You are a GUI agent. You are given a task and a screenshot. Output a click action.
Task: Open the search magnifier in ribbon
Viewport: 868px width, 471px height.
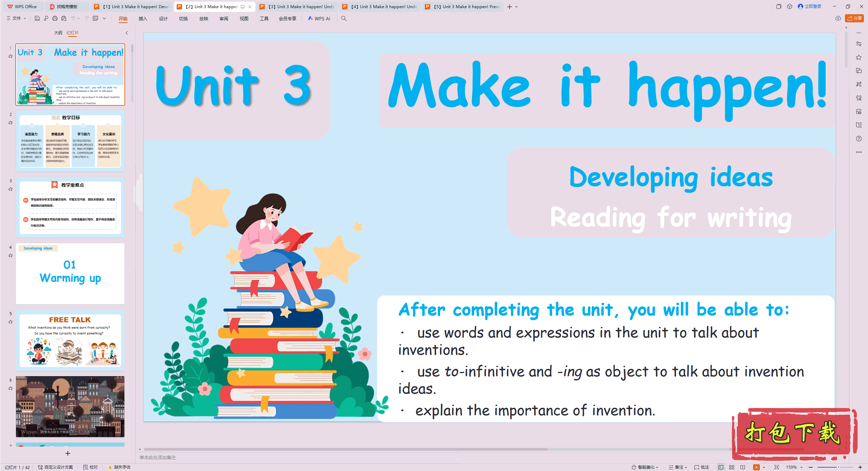344,18
